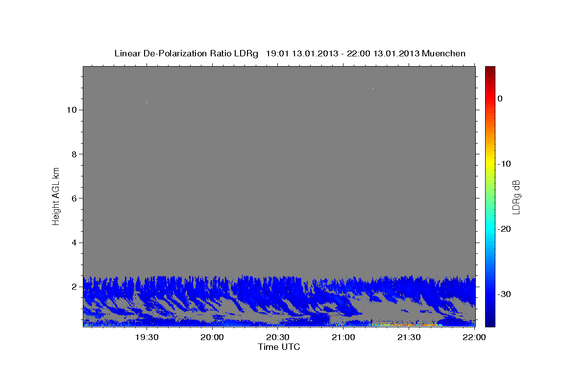The height and width of the screenshot is (392, 588).
Task: Click the 22:00 time tick label
Action: [x=475, y=337]
